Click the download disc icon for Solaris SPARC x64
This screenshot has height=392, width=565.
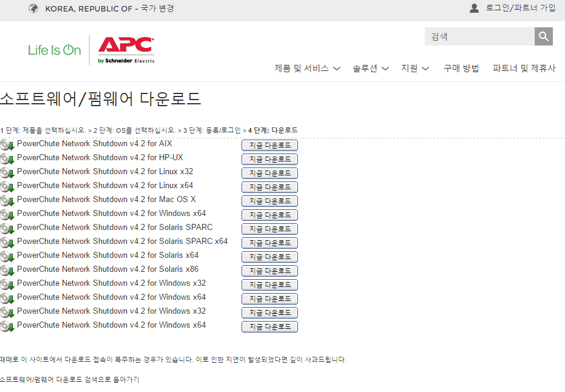(7, 243)
